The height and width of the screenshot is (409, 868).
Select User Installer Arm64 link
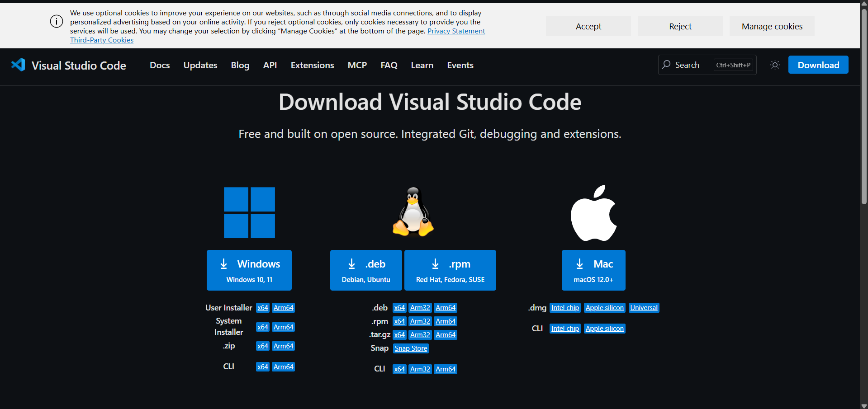tap(284, 308)
